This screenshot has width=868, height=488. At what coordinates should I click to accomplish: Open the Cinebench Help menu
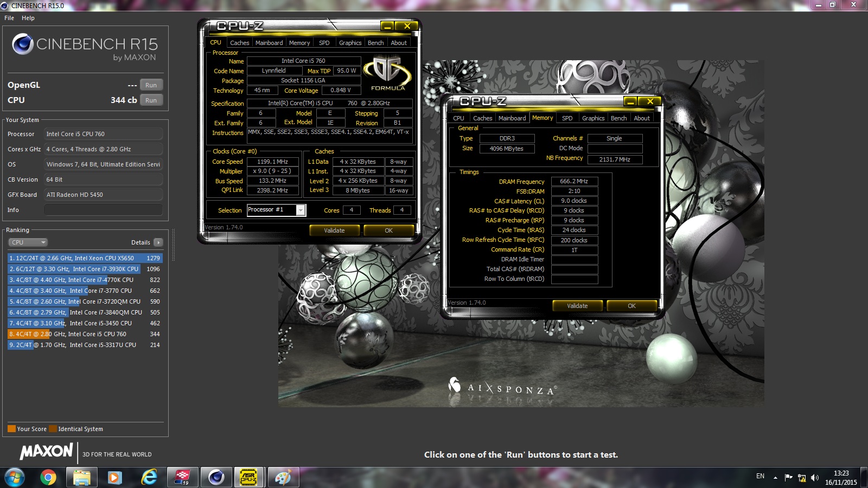28,18
